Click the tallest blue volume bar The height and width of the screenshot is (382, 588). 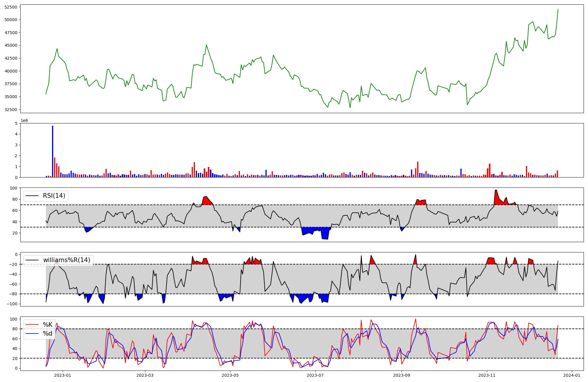pyautogui.click(x=53, y=151)
